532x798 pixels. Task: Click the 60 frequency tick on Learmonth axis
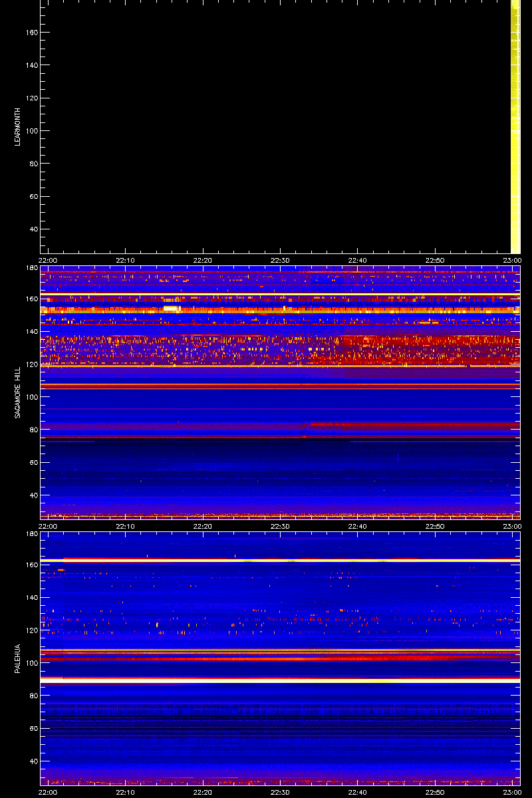33,197
